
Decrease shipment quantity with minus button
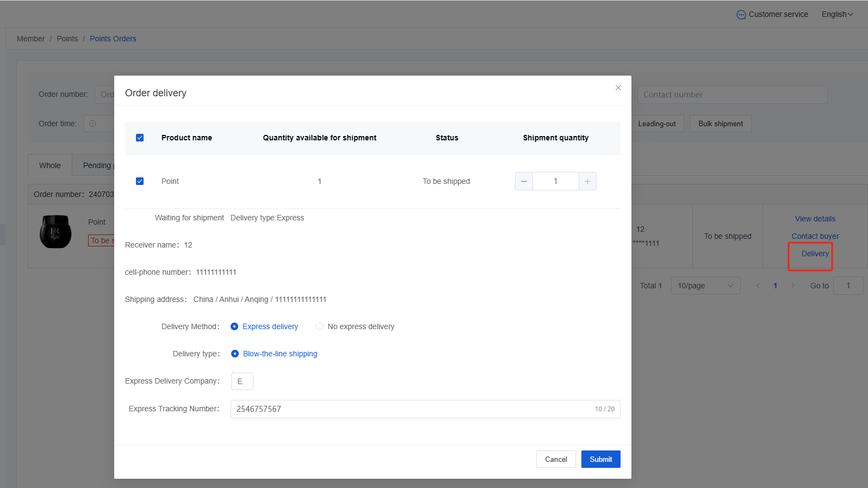pos(524,181)
